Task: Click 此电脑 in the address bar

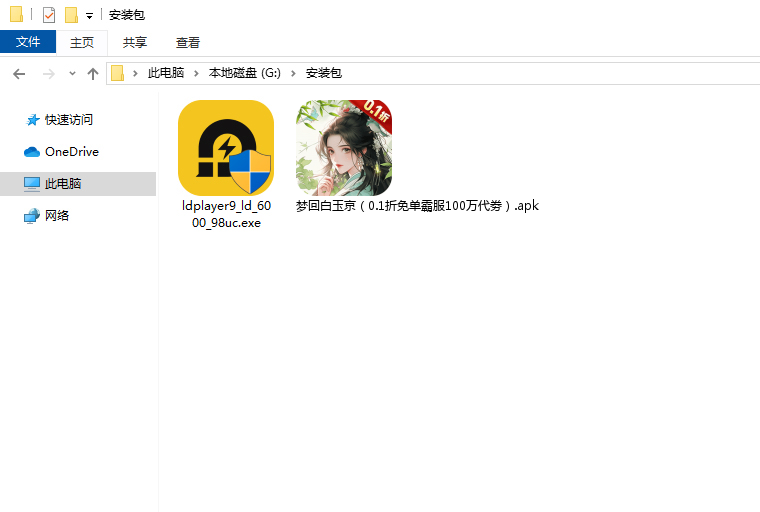Action: (166, 73)
